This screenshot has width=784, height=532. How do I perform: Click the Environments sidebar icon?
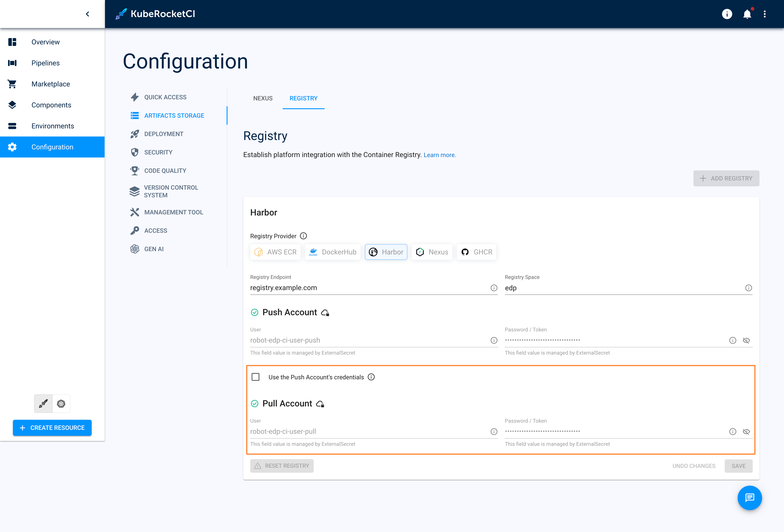click(x=12, y=125)
